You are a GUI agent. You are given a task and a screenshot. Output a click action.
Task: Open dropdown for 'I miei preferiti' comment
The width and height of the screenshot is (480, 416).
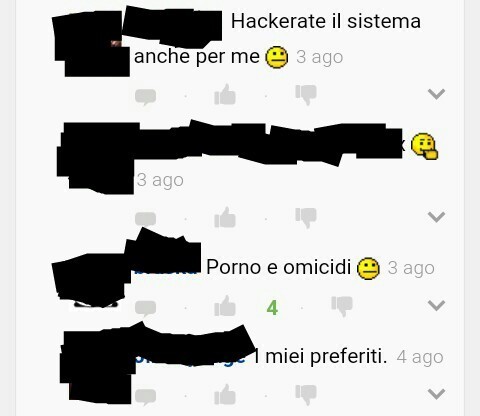(436, 394)
